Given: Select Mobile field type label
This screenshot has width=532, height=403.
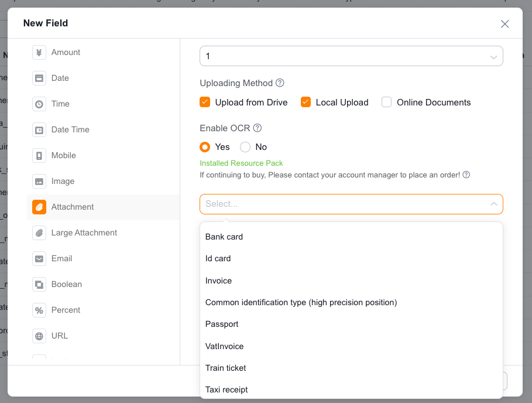Looking at the screenshot, I should pyautogui.click(x=63, y=155).
